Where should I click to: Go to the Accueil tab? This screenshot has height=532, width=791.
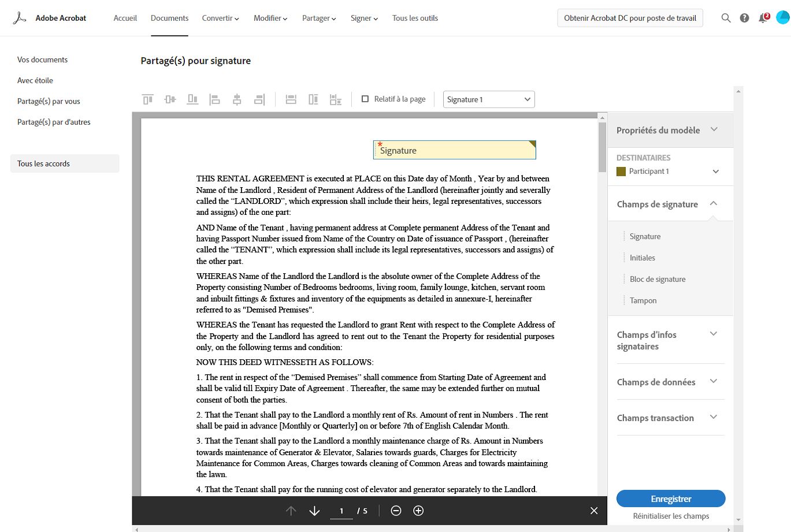[125, 18]
